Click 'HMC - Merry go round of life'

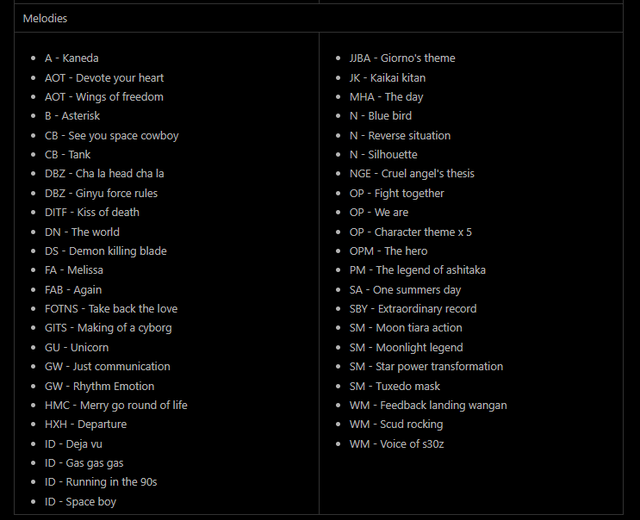[x=116, y=405]
